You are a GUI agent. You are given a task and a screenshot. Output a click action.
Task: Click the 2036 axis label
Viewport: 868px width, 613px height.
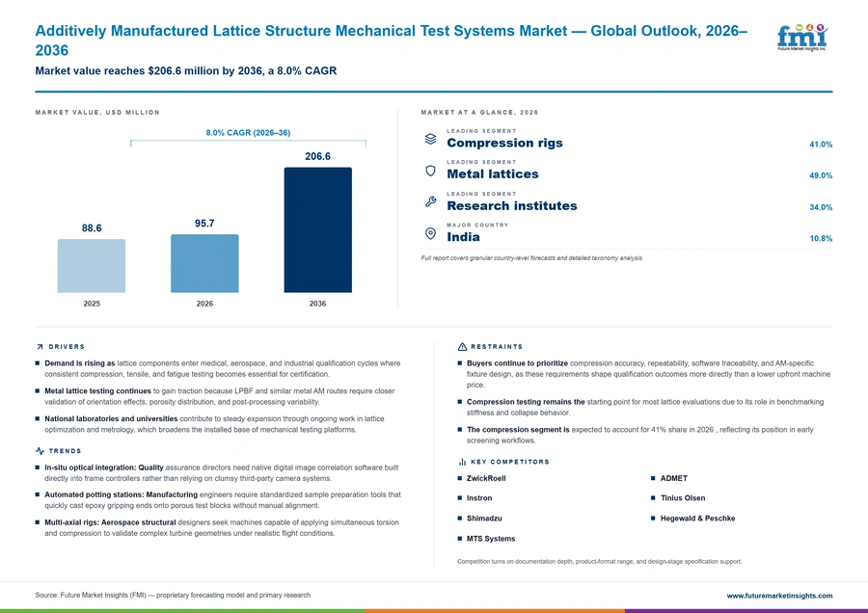317,304
